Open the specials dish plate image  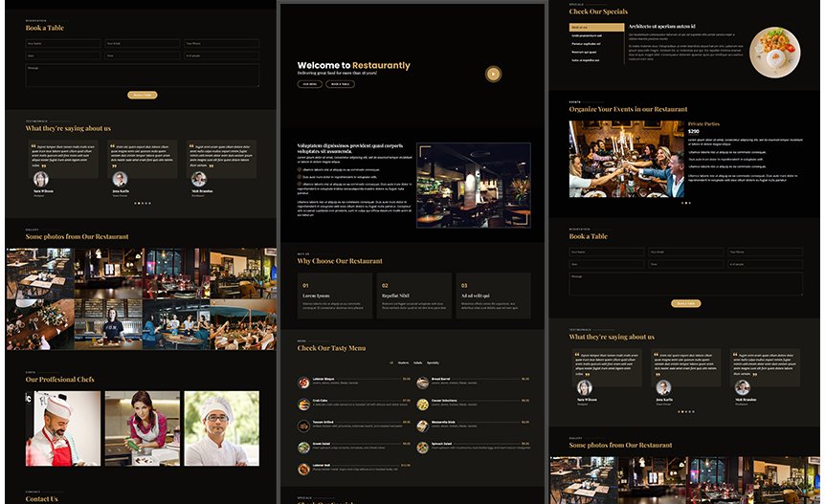[x=774, y=52]
